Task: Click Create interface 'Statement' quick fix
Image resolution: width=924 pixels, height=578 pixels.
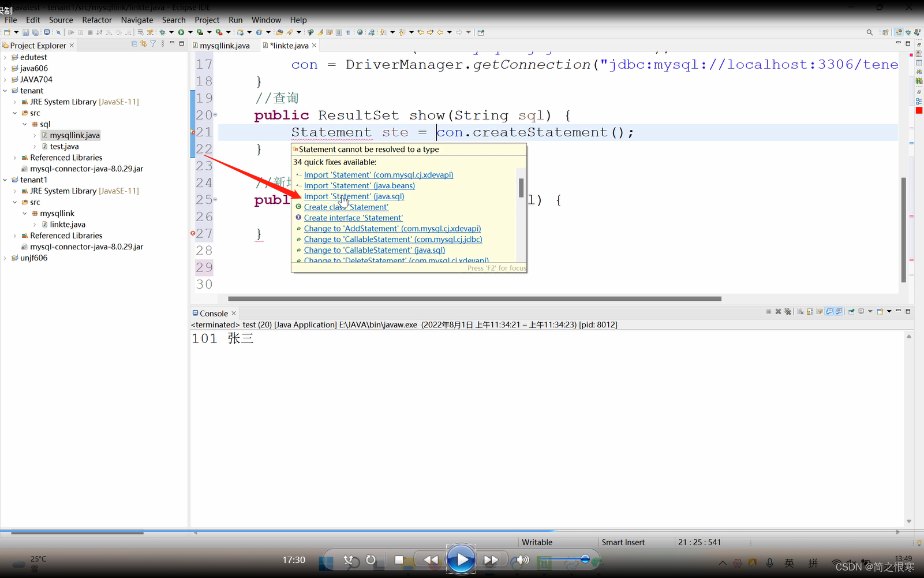Action: click(x=353, y=218)
